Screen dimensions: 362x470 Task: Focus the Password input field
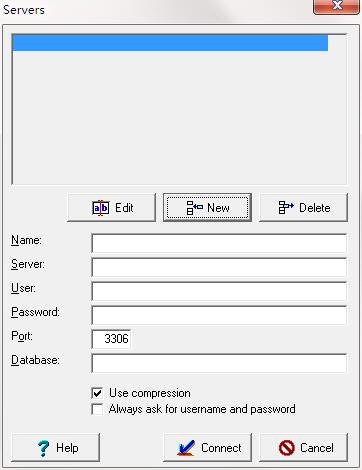click(x=219, y=315)
